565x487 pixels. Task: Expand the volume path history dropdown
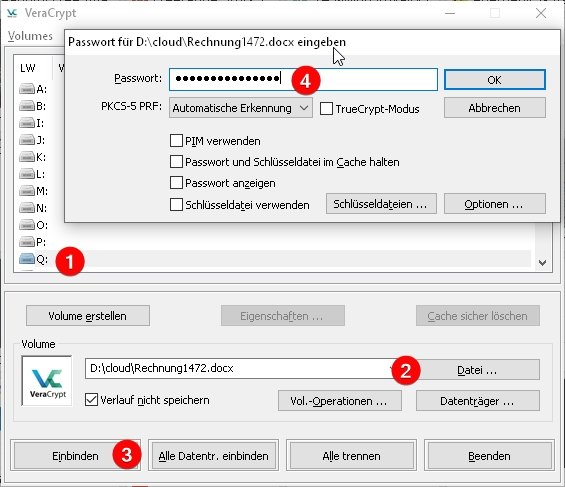[392, 368]
